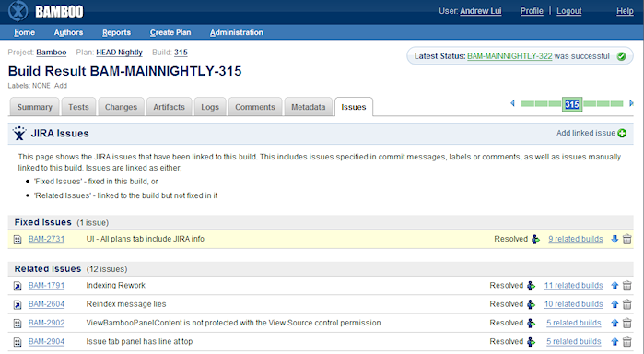Open the Help link
Image resolution: width=644 pixels, height=354 pixels.
[625, 11]
